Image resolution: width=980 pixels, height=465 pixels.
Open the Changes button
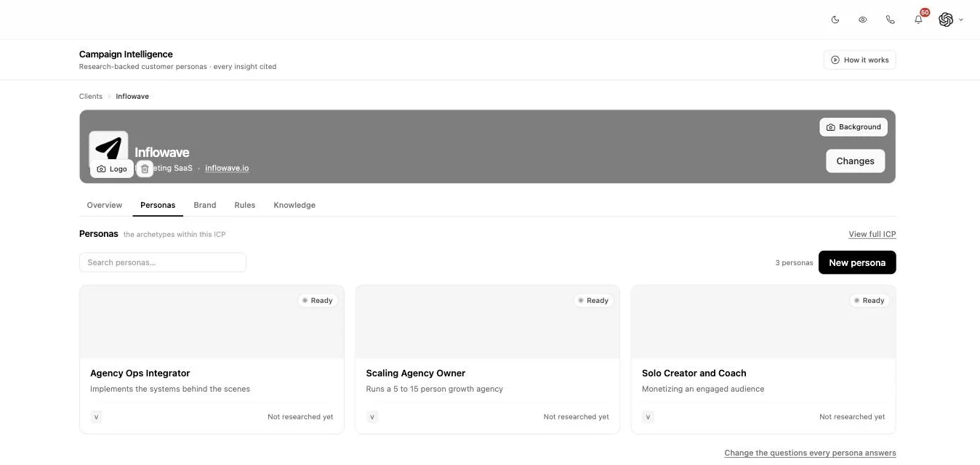(855, 161)
